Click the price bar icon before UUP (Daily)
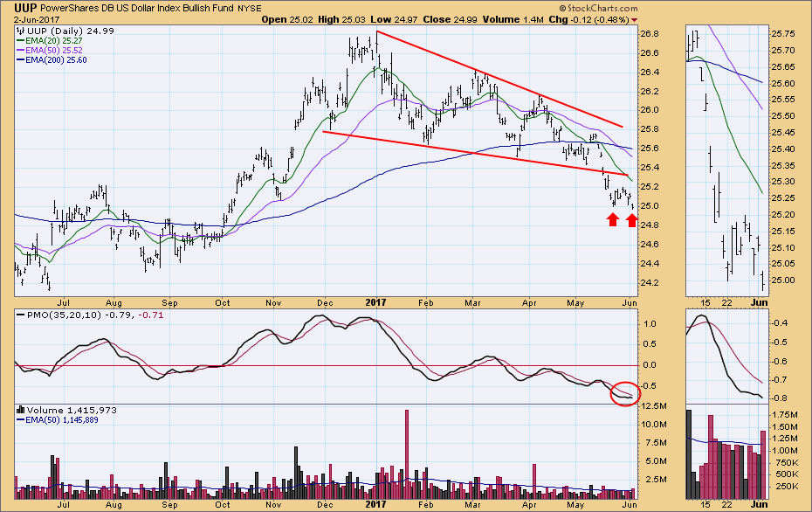The width and height of the screenshot is (812, 512). click(21, 31)
